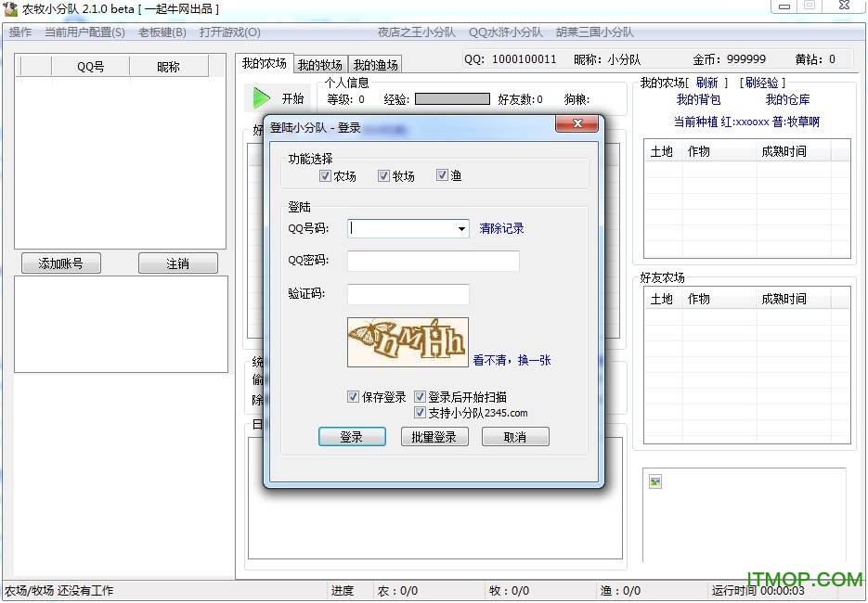Click the 添加账号 button
This screenshot has height=603, width=868.
[x=61, y=263]
